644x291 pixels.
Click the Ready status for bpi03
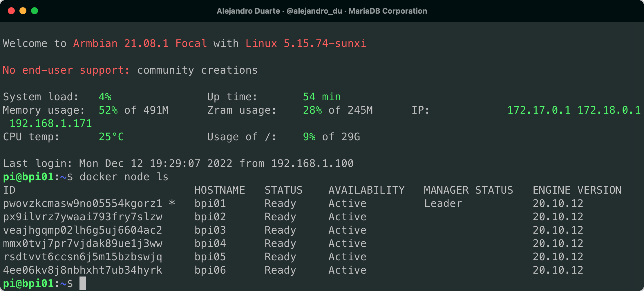point(280,230)
